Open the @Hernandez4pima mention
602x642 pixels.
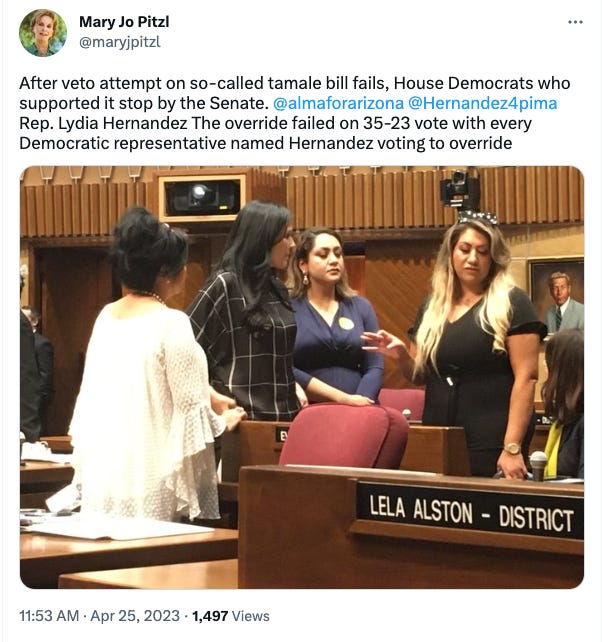point(482,103)
